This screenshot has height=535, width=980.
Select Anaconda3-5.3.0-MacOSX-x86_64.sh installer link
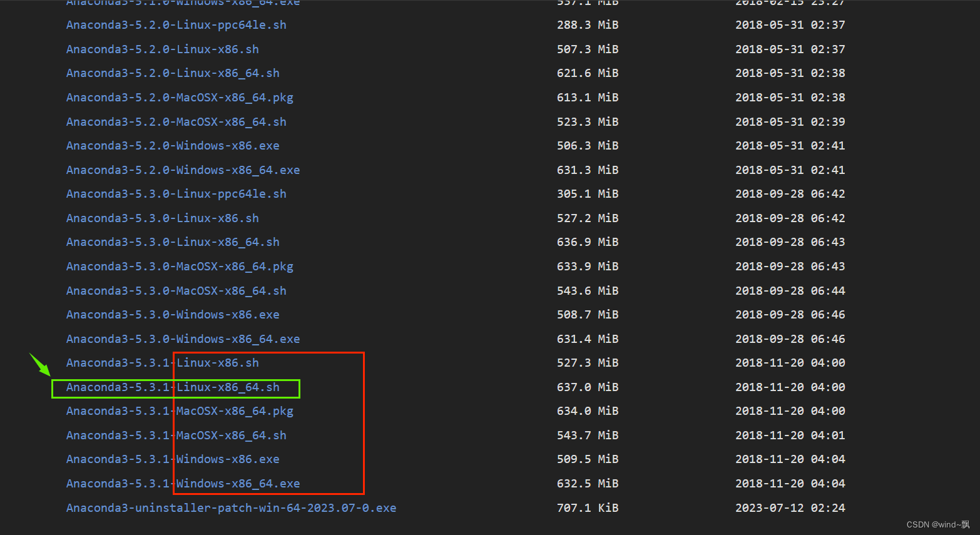pyautogui.click(x=176, y=290)
